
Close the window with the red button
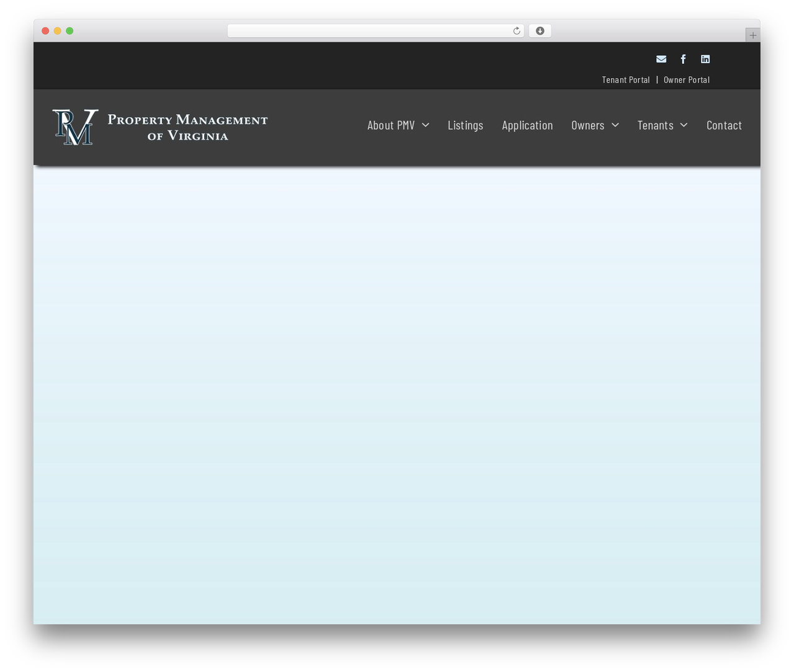tap(45, 31)
